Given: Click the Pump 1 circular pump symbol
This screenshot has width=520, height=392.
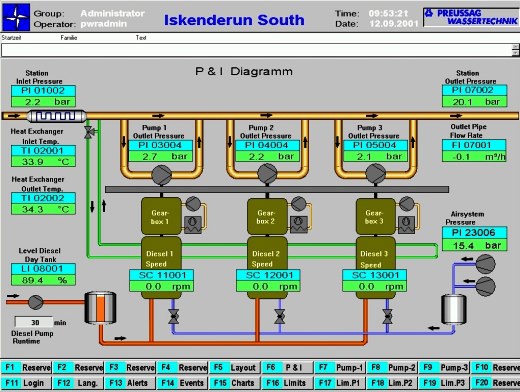Looking at the screenshot, I should tap(162, 175).
